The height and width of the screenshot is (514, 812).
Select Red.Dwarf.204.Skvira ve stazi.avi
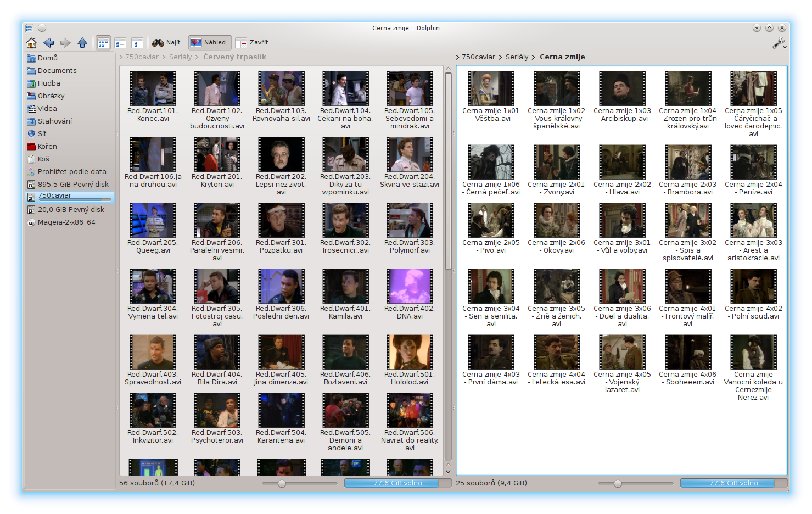410,154
